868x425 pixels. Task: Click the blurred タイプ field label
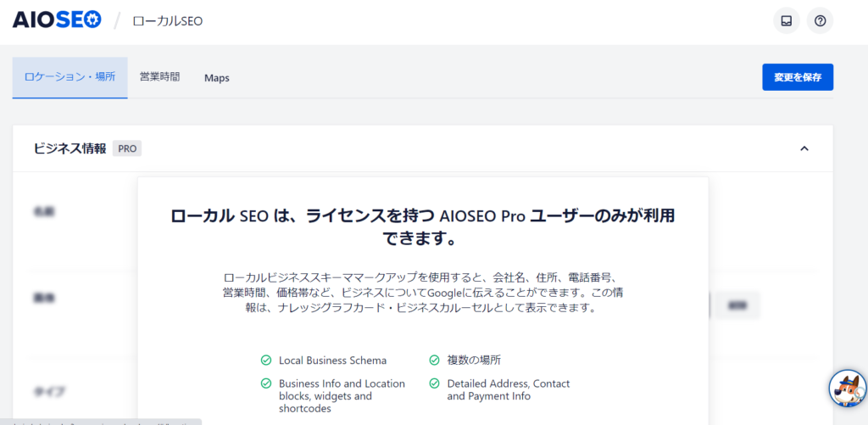coord(44,391)
